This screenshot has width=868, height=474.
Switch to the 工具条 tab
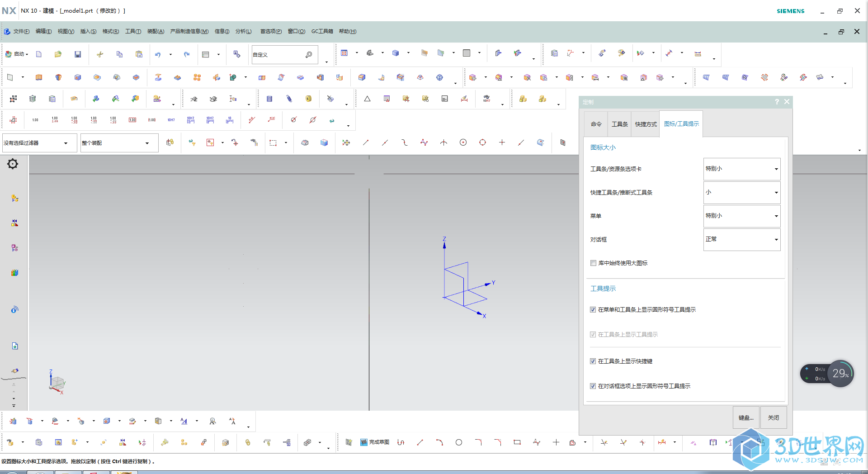click(619, 124)
